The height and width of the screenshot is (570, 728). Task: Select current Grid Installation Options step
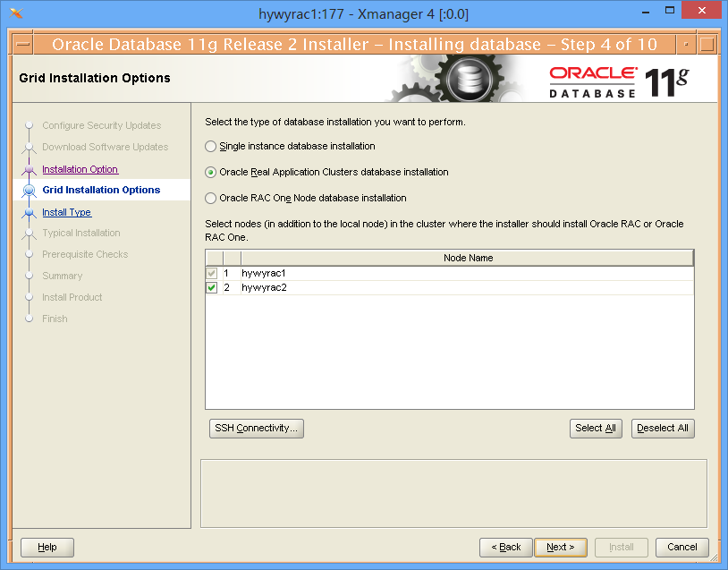point(101,190)
